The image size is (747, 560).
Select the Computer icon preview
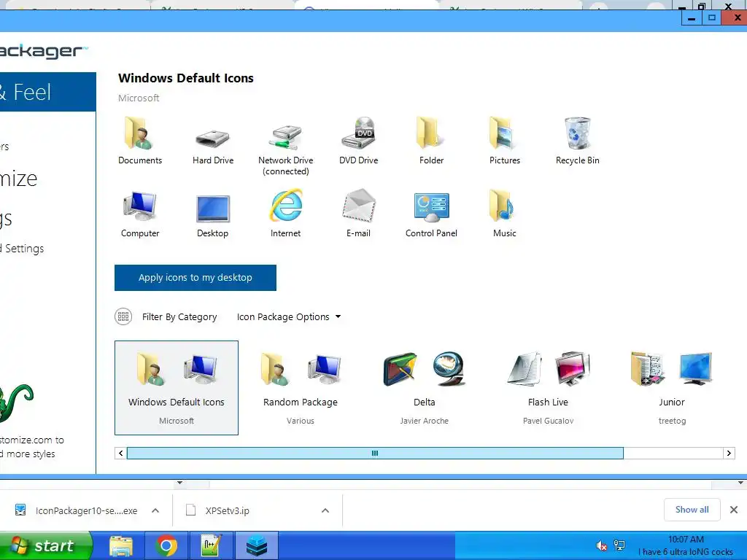coord(139,206)
